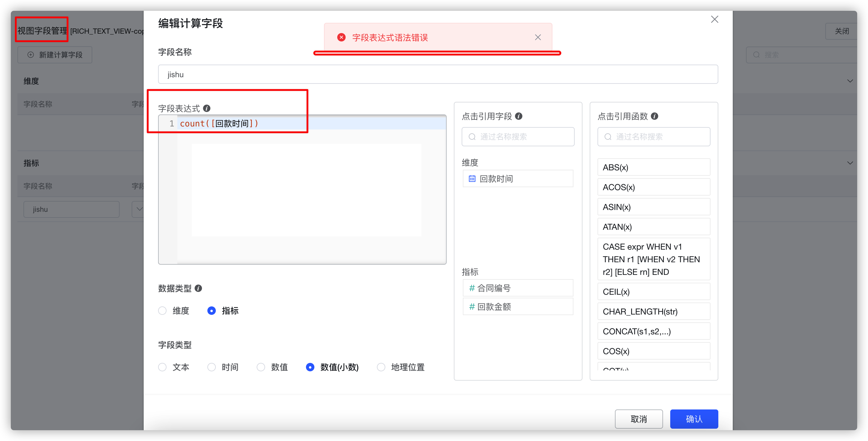Click search icon in function reference search
This screenshot has height=441, width=868.
click(x=608, y=137)
